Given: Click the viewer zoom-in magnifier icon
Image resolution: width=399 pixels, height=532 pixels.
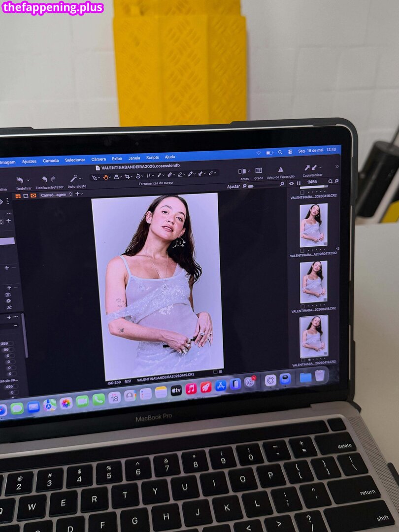Looking at the screenshot, I should tap(282, 184).
